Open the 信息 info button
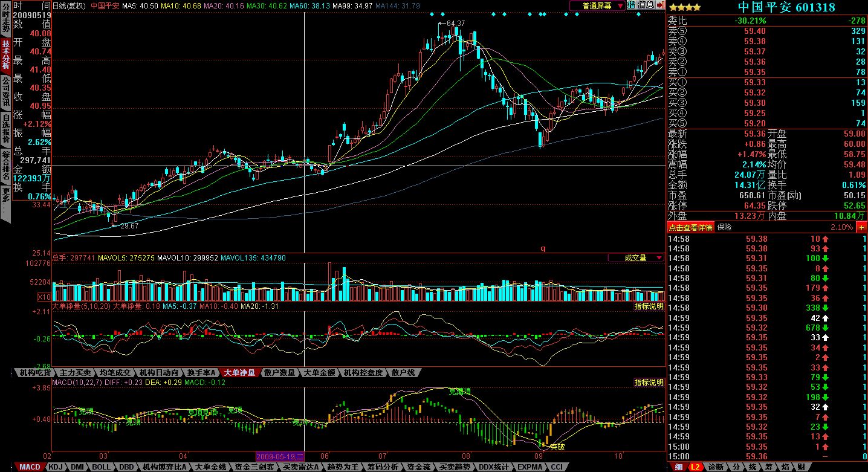868x472 pixels. tap(646, 5)
